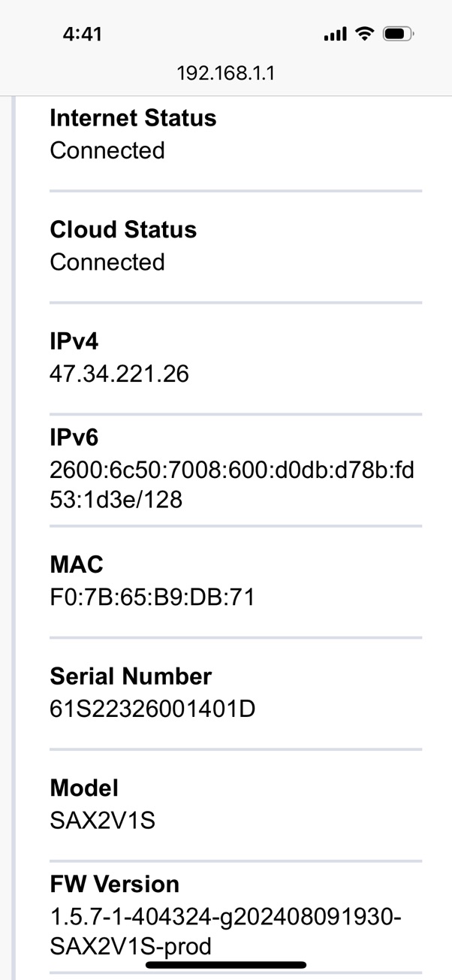Select the serial number 61S22326001401D

pyautogui.click(x=152, y=708)
